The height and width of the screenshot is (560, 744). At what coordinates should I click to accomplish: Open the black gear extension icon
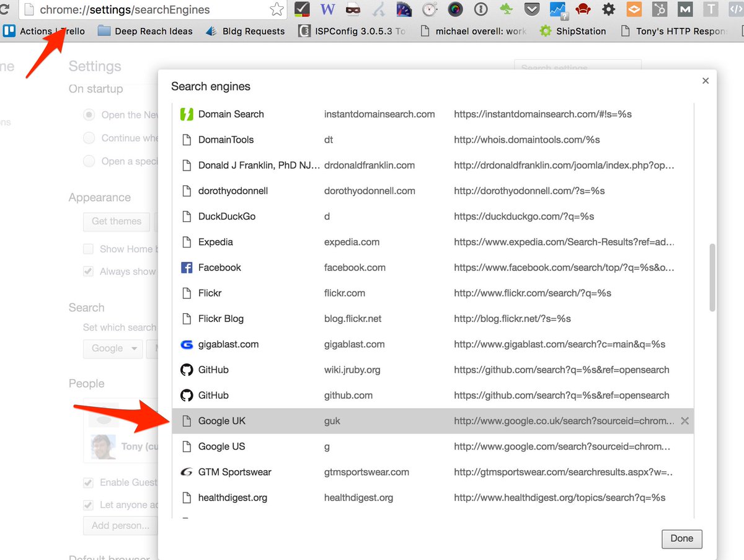coord(609,9)
